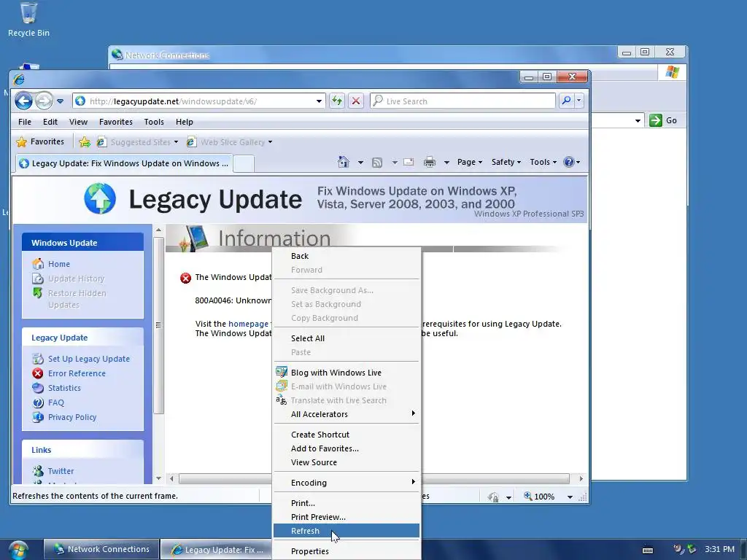Click the Privacy Policy sidebar icon
Viewport: 747px width, 560px height.
click(x=38, y=417)
